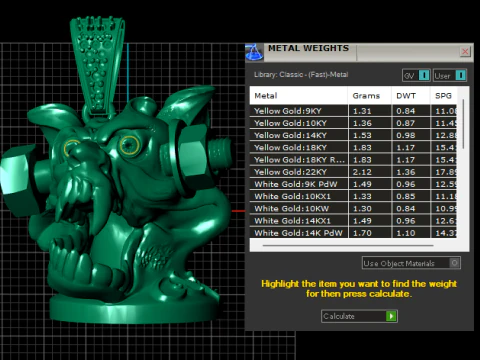The height and width of the screenshot is (360, 480).
Task: Toggle the GV library switch
Action: [416, 76]
